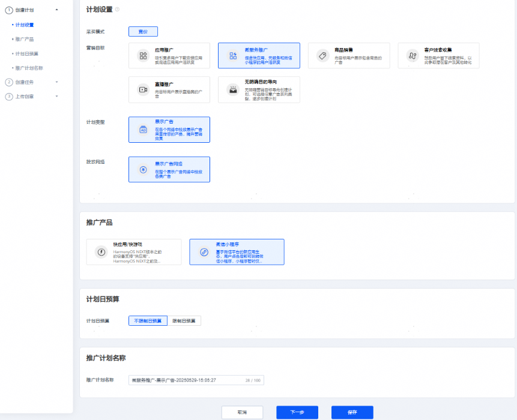Select 竞价 purchase mode

143,32
